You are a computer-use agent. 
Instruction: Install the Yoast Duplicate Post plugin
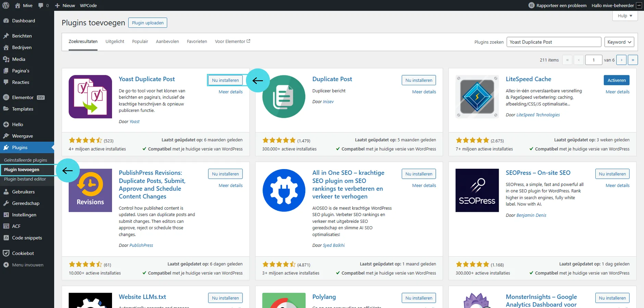[225, 80]
